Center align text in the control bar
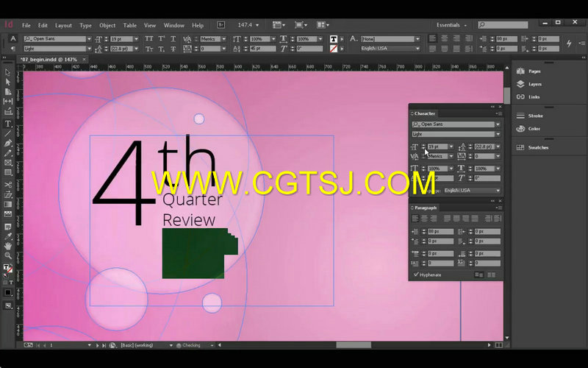 tap(445, 38)
